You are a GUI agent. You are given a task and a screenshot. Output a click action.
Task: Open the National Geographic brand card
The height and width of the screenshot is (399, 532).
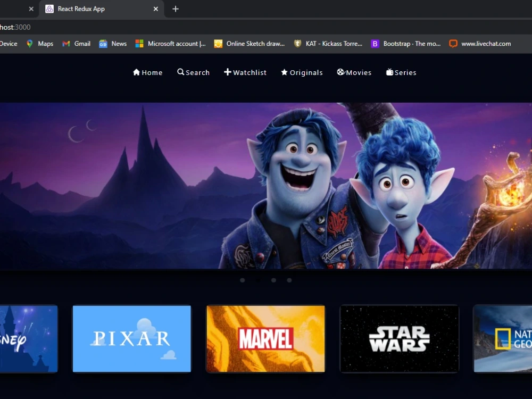pos(503,338)
